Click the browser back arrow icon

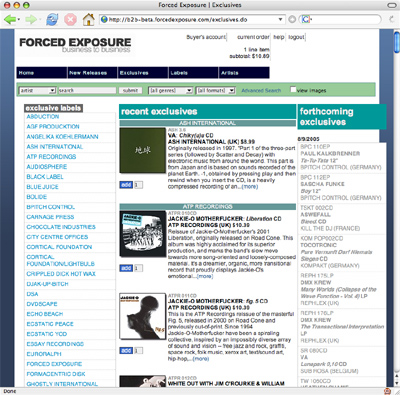[10, 19]
